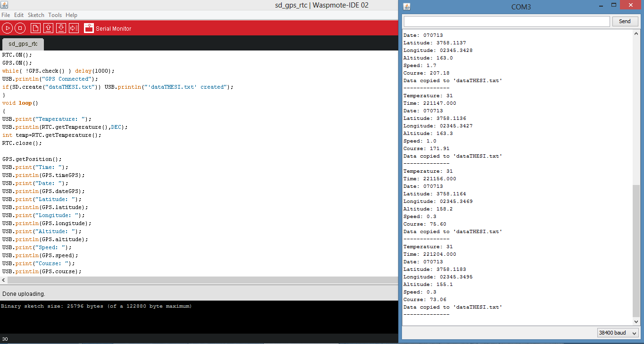
Task: Click the 'Binary sketch size' console line
Action: point(96,306)
